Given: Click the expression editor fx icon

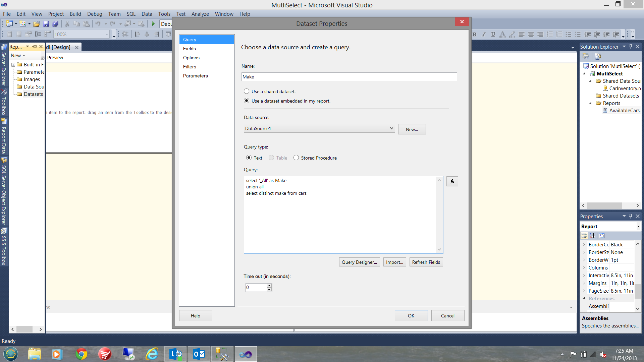Looking at the screenshot, I should click(x=452, y=181).
